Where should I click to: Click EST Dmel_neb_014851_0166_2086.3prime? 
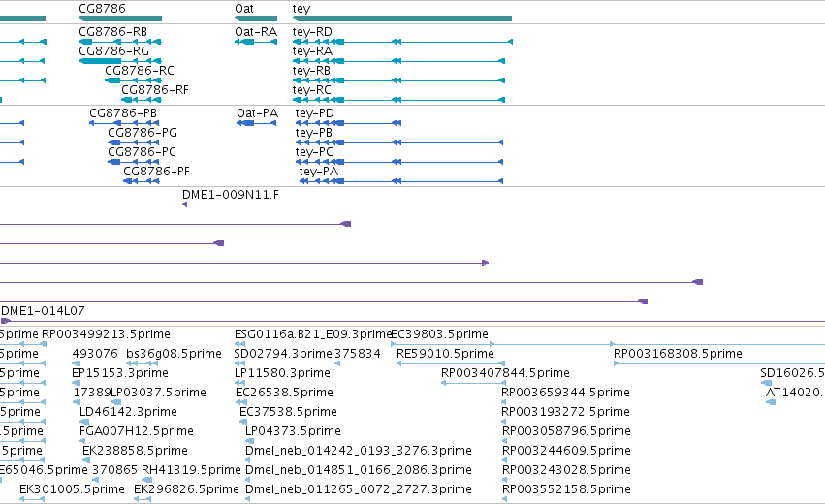359,470
